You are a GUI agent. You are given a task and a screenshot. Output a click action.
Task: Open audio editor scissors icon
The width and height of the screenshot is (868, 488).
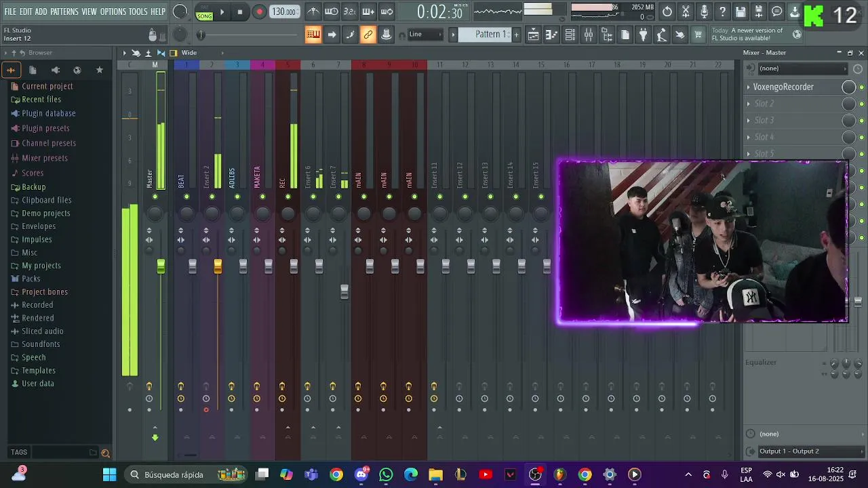[686, 12]
